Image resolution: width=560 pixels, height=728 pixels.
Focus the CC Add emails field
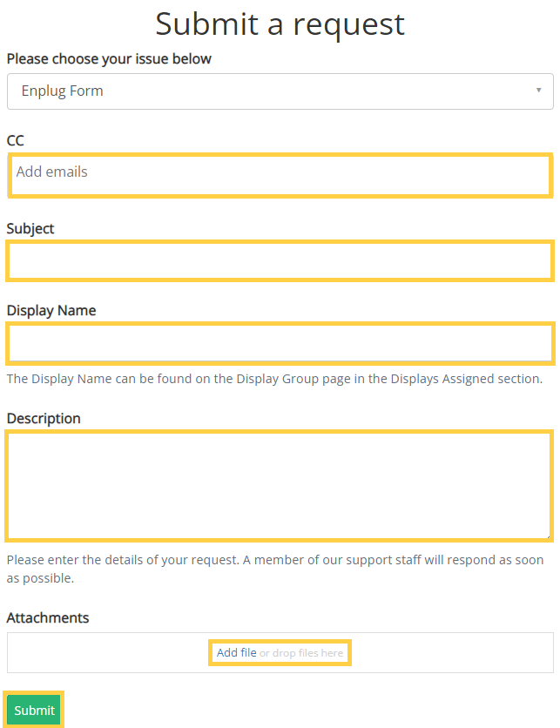click(x=280, y=176)
